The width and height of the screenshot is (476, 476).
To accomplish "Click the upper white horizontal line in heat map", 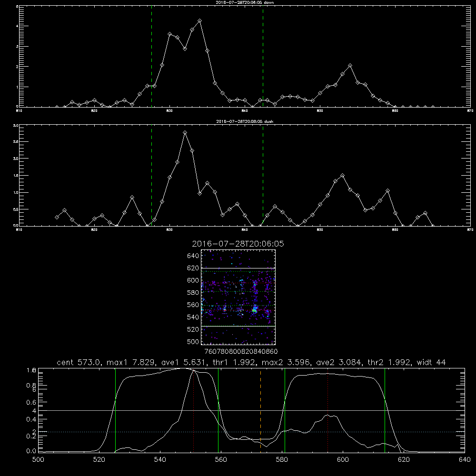I will coord(238,268).
